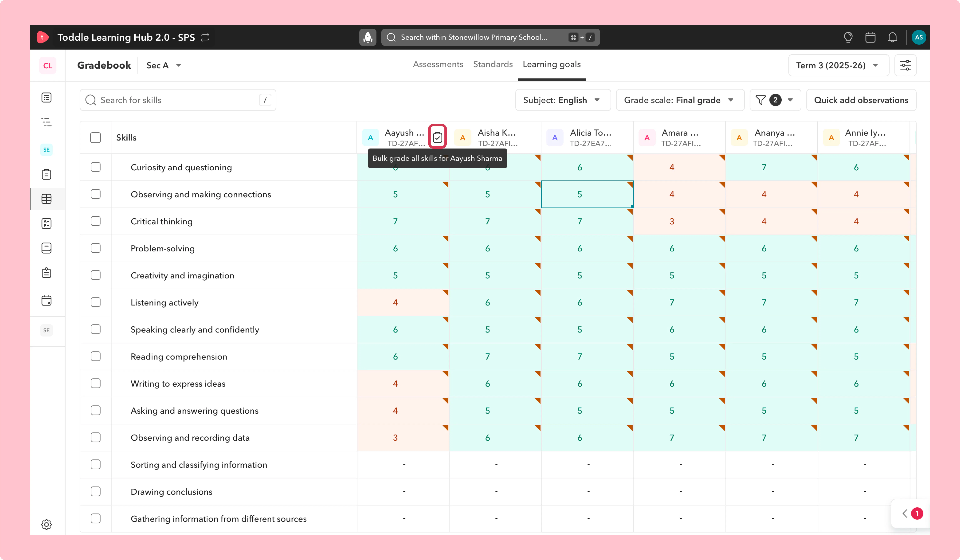
Task: Click Alicia To student avatar
Action: click(555, 137)
